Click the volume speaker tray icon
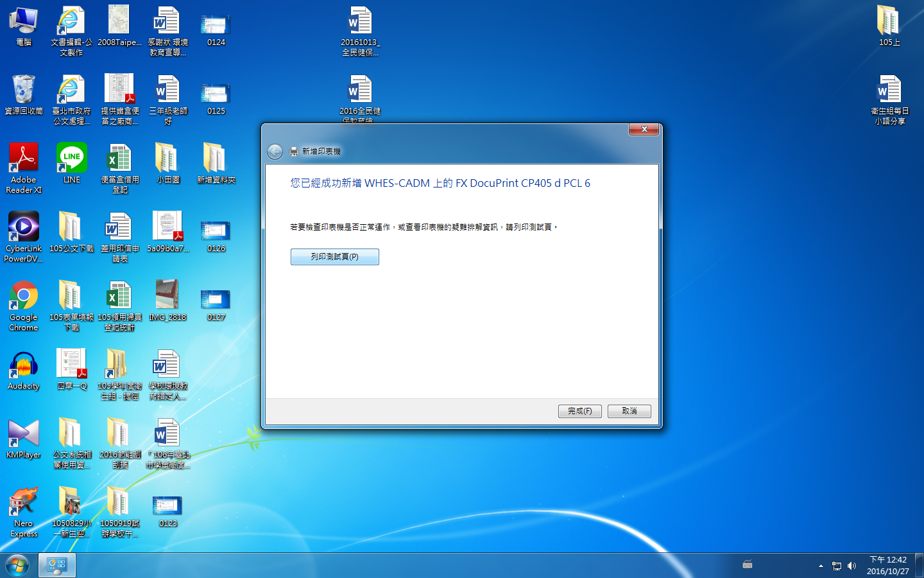 (x=851, y=566)
